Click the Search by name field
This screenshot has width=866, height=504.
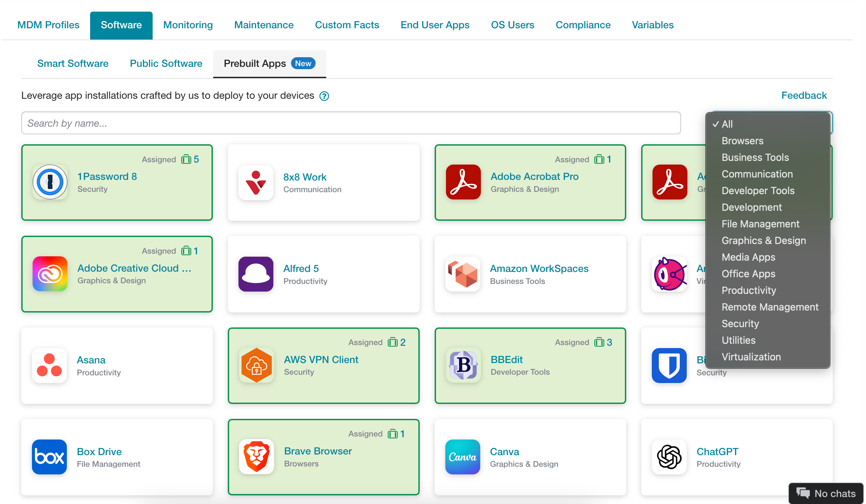click(x=351, y=123)
